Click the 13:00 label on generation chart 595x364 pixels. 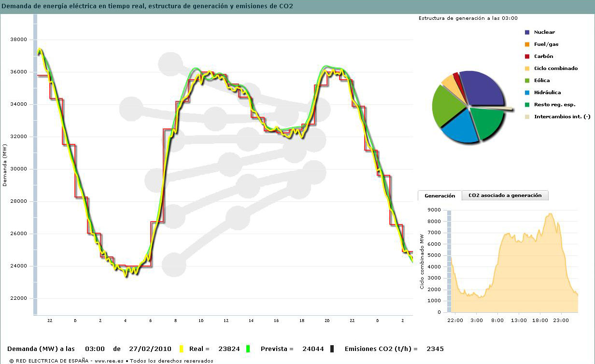[519, 320]
